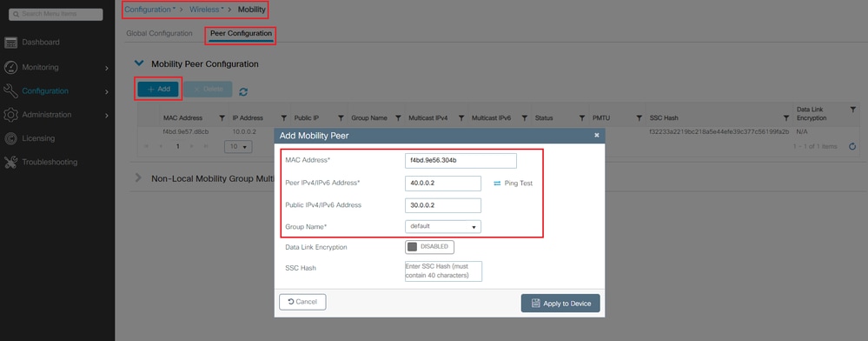The height and width of the screenshot is (341, 868).
Task: Filter the MAC Address column
Action: 222,118
